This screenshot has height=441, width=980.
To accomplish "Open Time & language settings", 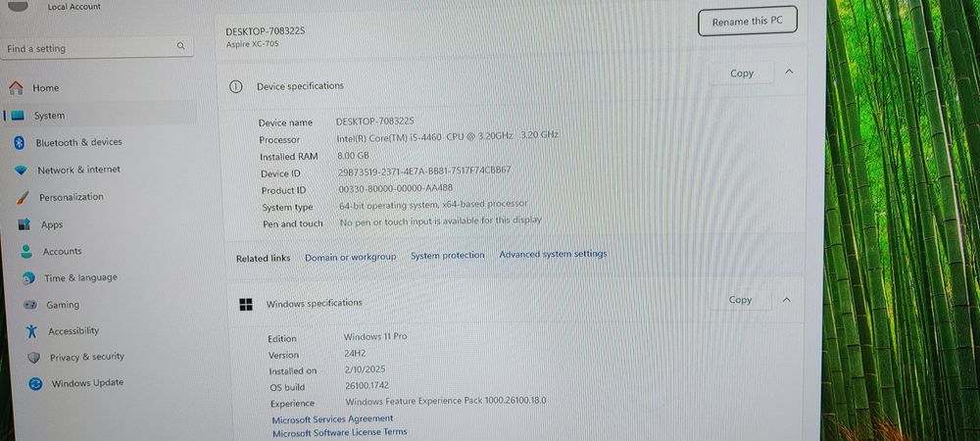I will (80, 278).
